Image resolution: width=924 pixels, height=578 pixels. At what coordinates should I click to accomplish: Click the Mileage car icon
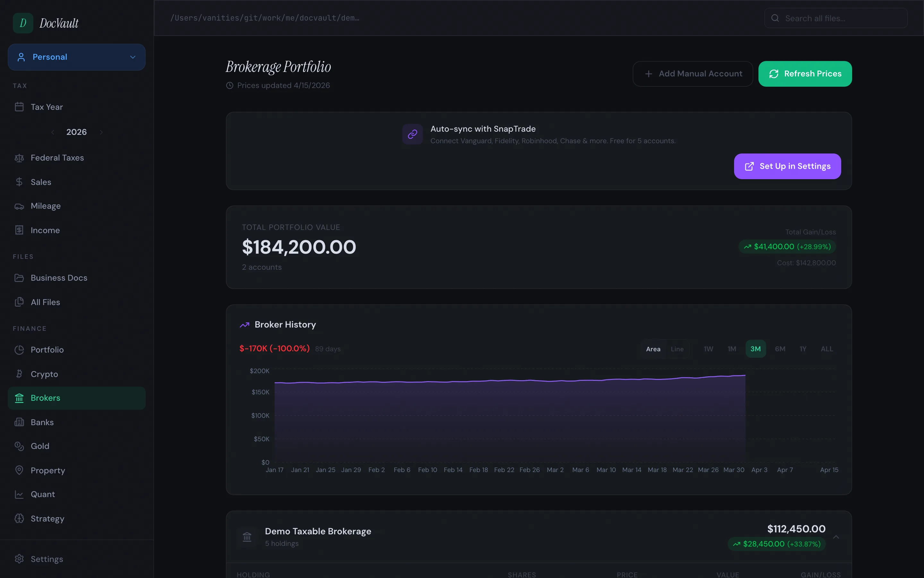point(19,206)
